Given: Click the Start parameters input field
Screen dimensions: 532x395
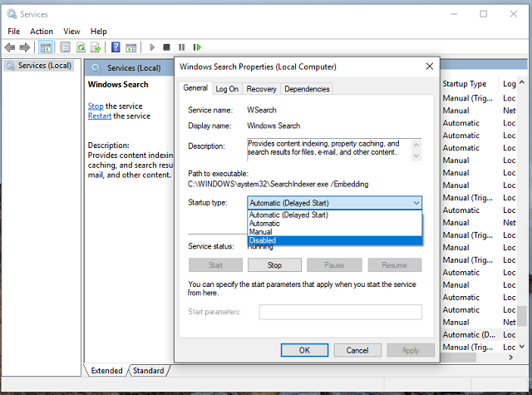Looking at the screenshot, I should click(341, 312).
